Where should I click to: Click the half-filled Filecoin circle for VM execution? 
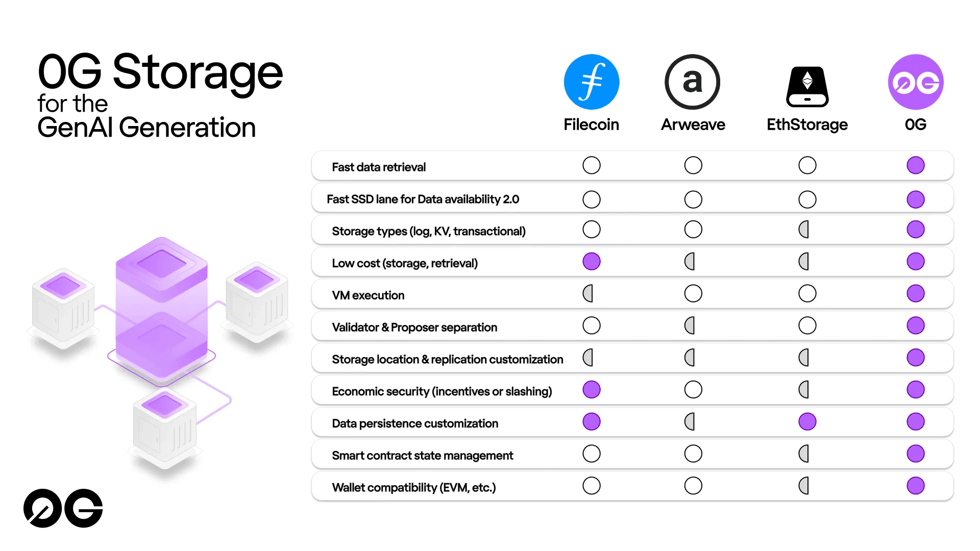pos(588,293)
